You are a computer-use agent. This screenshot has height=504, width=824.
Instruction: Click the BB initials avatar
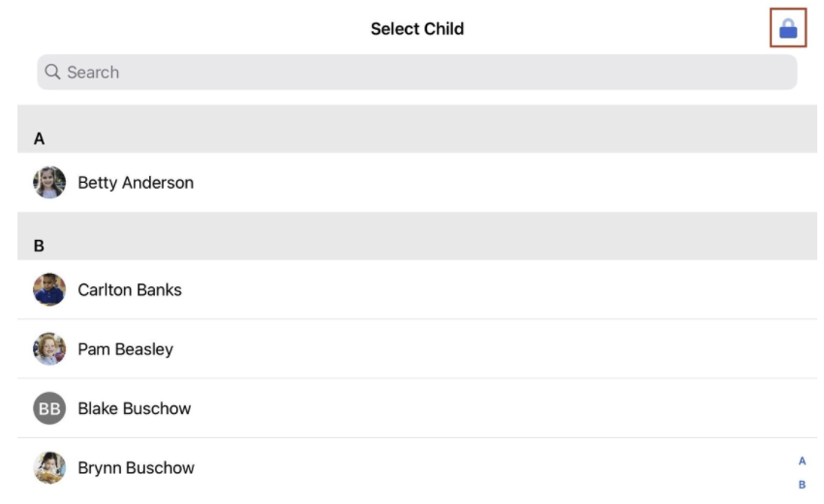tap(49, 408)
